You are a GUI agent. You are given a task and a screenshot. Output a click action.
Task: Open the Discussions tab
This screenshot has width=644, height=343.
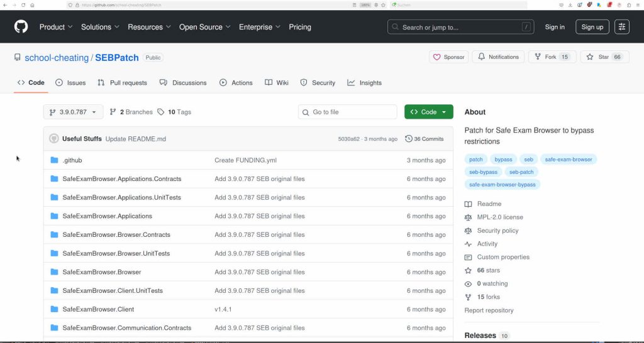click(183, 82)
